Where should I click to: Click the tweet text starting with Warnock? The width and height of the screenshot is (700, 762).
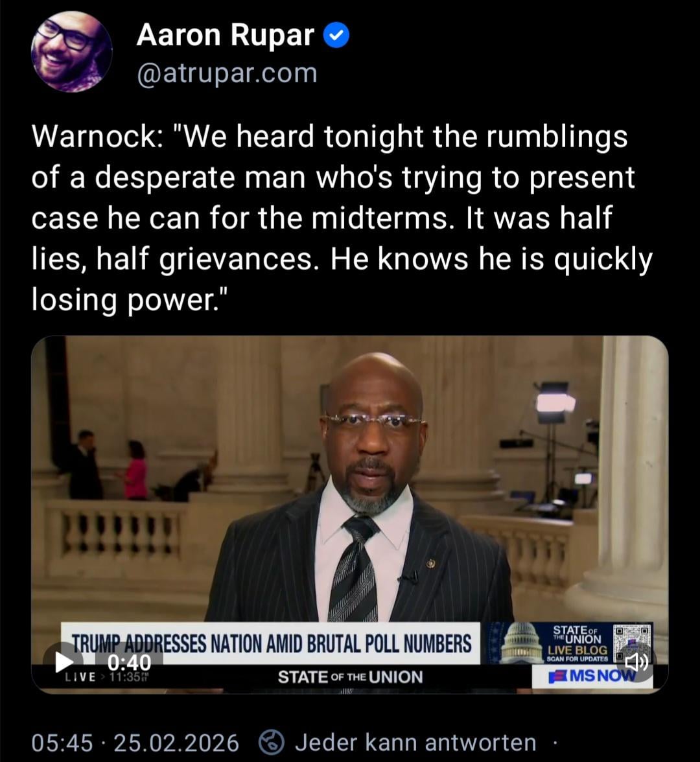(342, 218)
